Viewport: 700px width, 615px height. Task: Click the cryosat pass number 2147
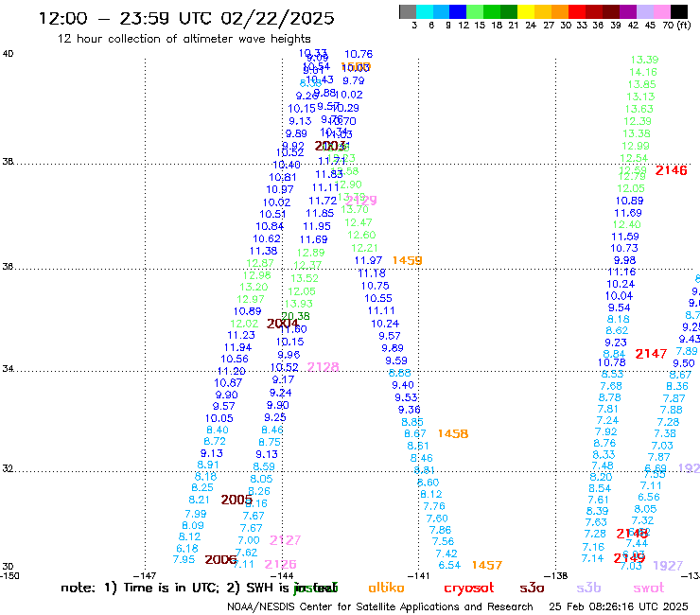pyautogui.click(x=651, y=354)
